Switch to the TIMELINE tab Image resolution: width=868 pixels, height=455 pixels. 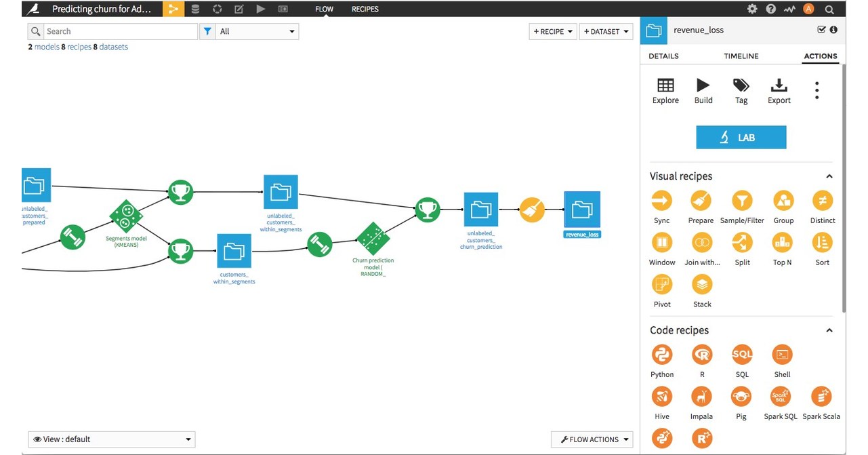point(741,56)
